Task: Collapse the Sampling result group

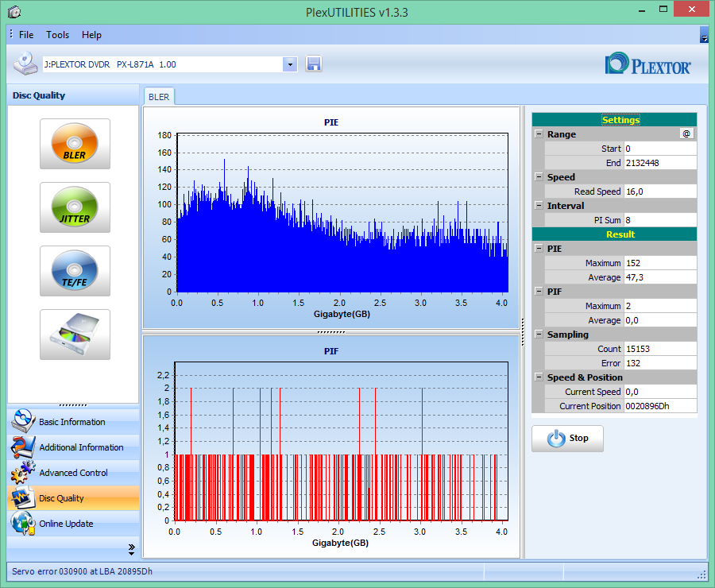Action: (x=539, y=335)
